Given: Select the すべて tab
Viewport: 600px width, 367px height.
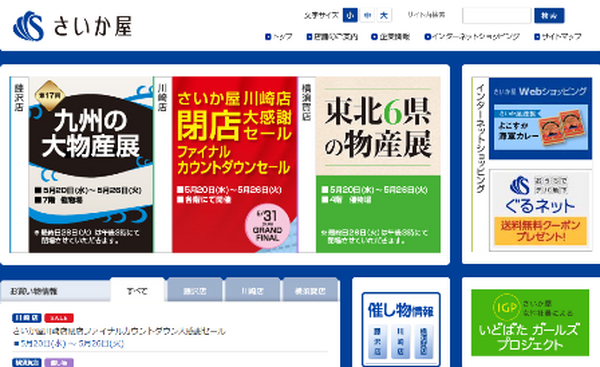Looking at the screenshot, I should click(137, 291).
